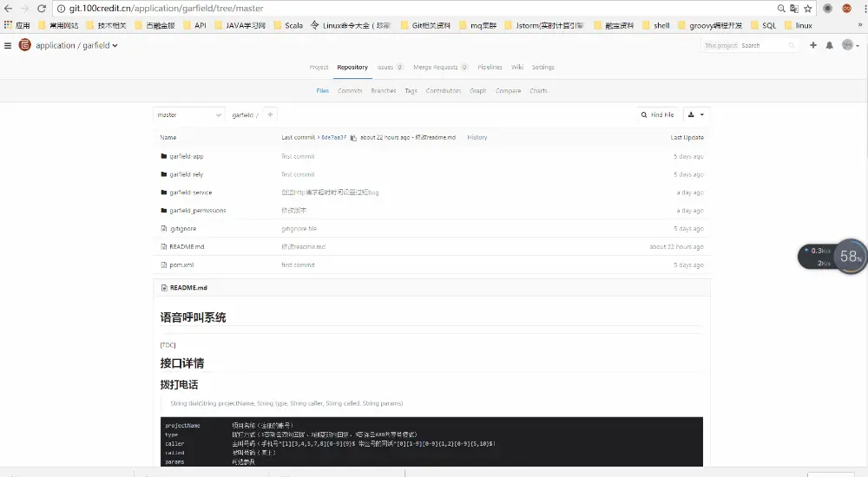Open the GitLab hamburger sidebar menu
868x477 pixels.
click(x=8, y=45)
